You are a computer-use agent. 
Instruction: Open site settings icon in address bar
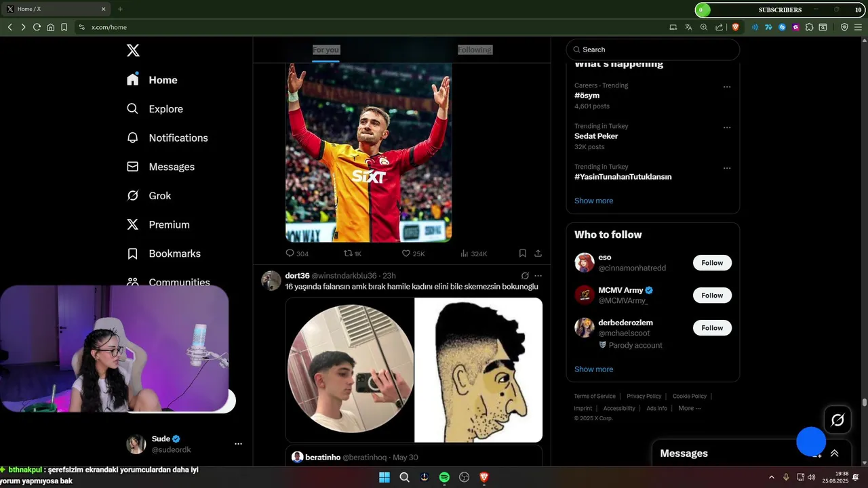click(81, 27)
